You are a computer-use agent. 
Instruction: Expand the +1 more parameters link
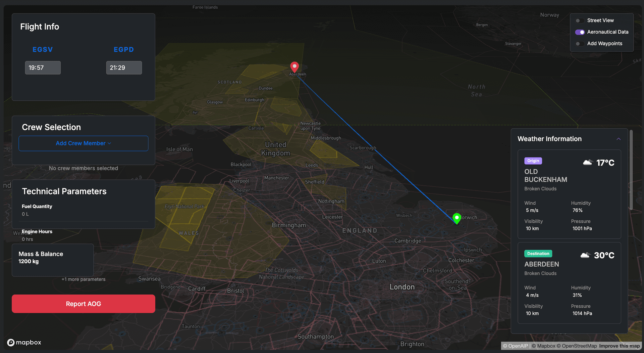pyautogui.click(x=83, y=279)
